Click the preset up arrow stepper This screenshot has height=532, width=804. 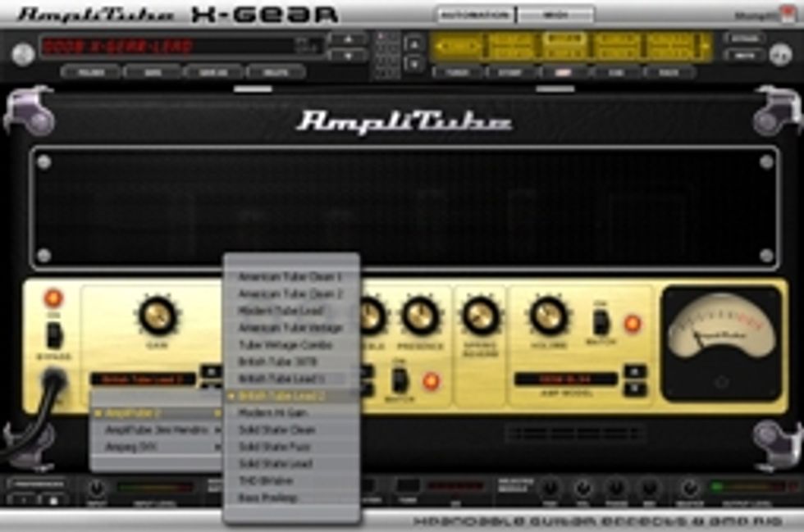coord(349,39)
